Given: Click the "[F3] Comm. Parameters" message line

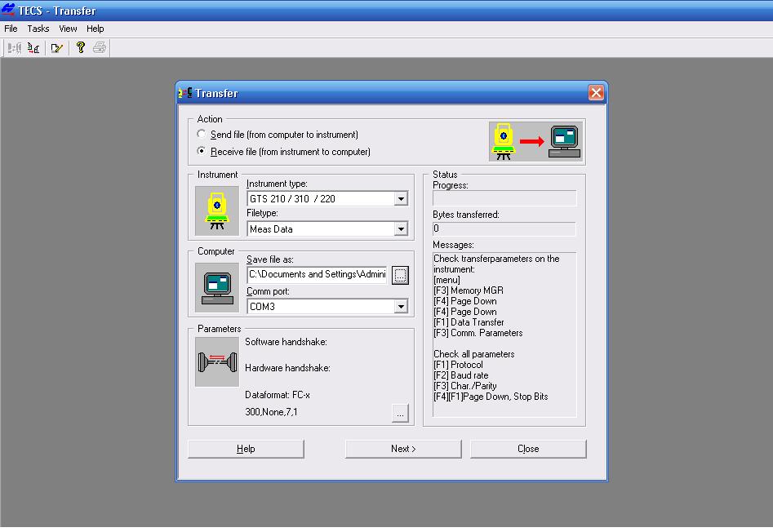Looking at the screenshot, I should coord(478,333).
